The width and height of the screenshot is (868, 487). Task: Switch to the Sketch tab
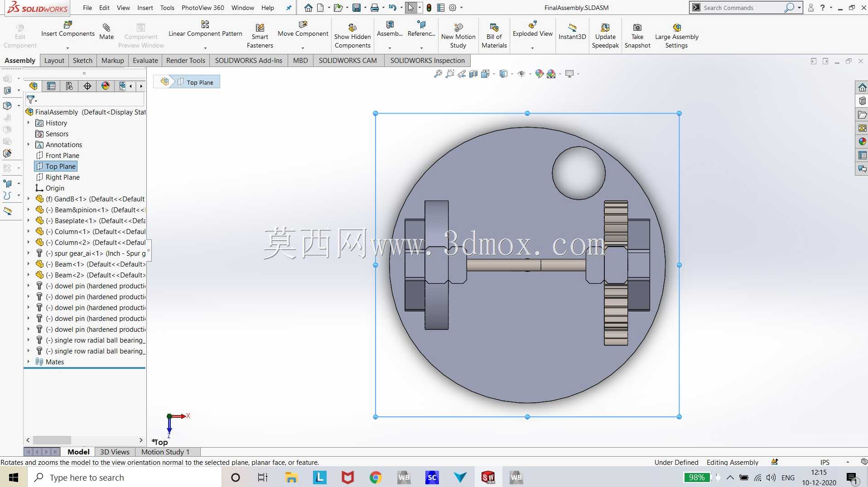coord(82,61)
